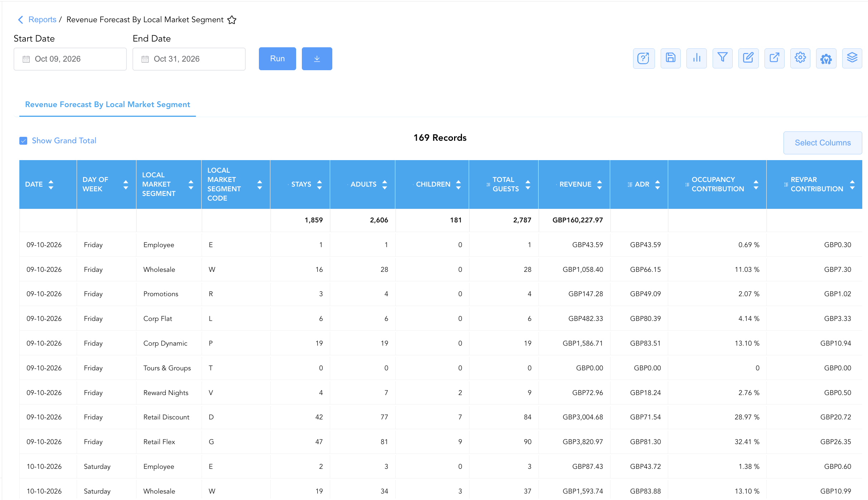The height and width of the screenshot is (500, 868).
Task: Run the report with the Run button
Action: 278,59
